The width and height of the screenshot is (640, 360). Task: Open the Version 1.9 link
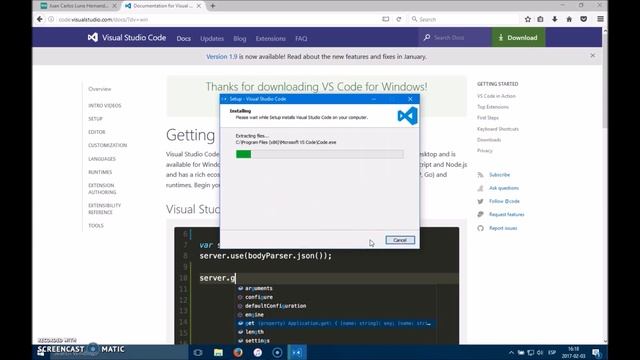[222, 57]
